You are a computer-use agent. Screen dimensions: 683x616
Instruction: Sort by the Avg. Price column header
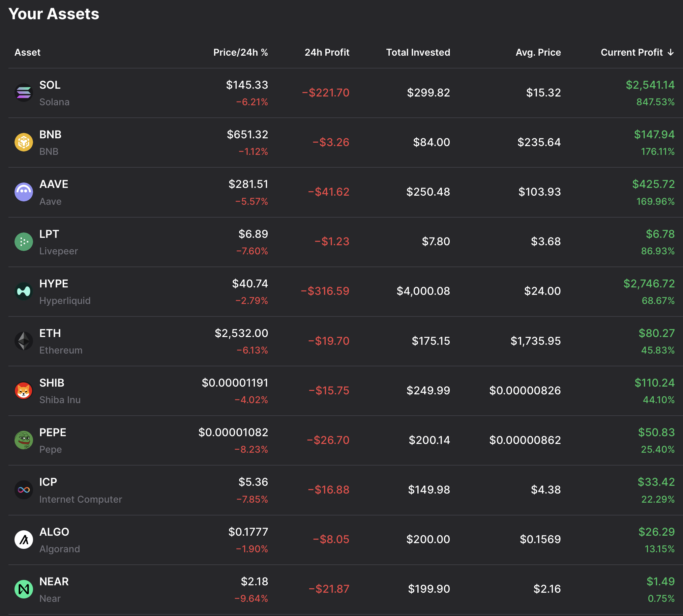tap(538, 53)
